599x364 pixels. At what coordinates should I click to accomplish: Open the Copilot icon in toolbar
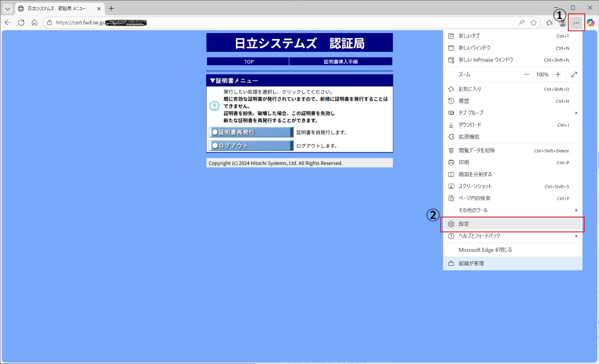(591, 22)
